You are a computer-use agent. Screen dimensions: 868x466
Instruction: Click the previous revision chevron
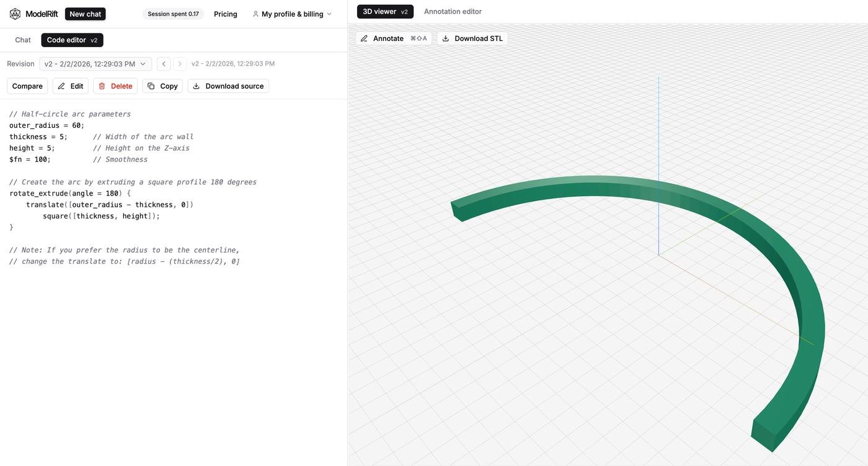pyautogui.click(x=164, y=63)
